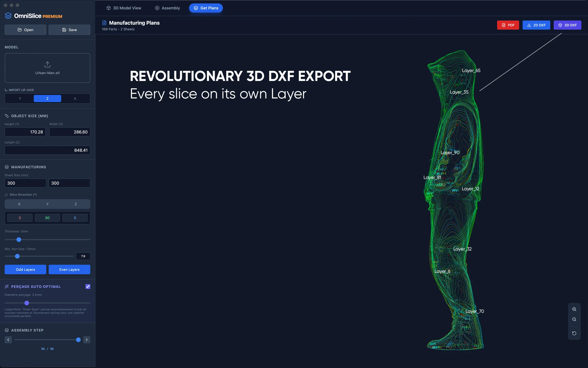Click the Assembly Step layers icon
This screenshot has height=368, width=588.
7,330
